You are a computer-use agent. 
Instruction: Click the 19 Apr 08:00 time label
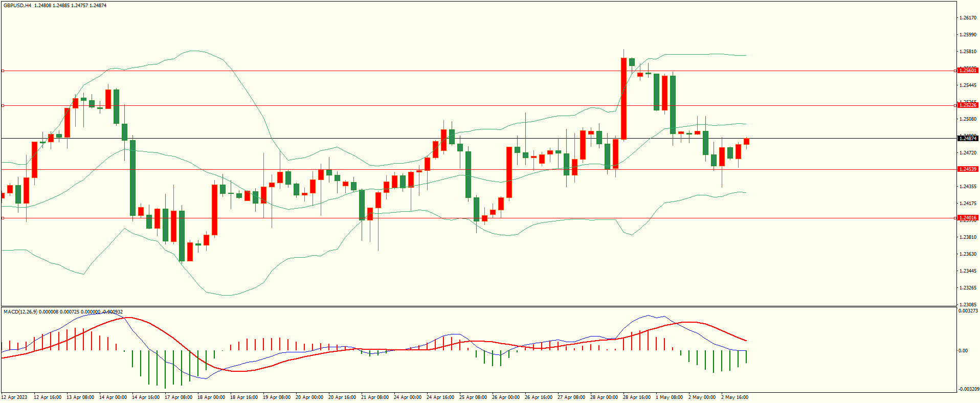[277, 397]
